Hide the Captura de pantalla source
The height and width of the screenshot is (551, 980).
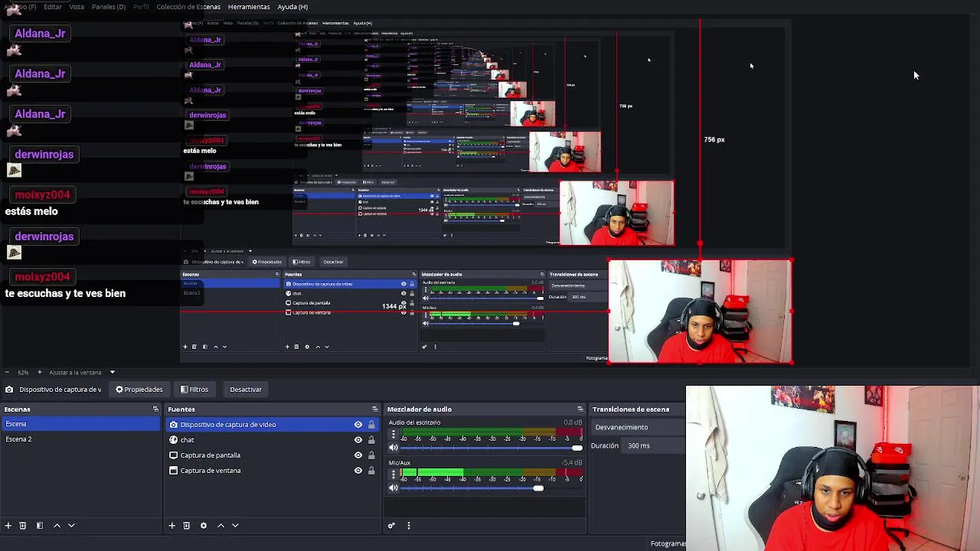pyautogui.click(x=358, y=455)
